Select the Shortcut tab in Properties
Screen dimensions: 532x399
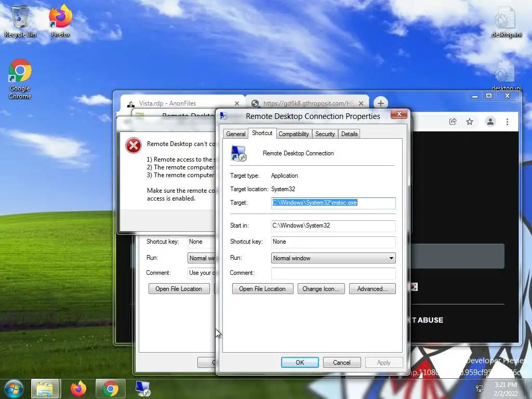tap(262, 133)
